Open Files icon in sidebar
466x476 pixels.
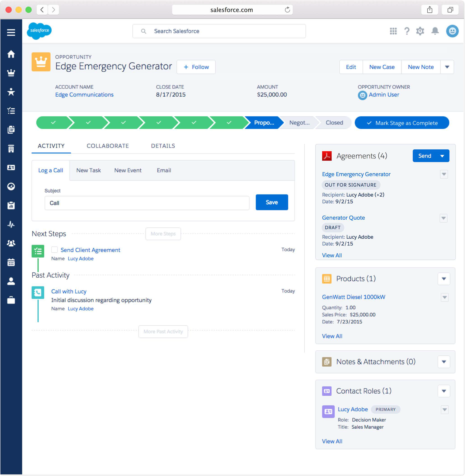pos(11,130)
